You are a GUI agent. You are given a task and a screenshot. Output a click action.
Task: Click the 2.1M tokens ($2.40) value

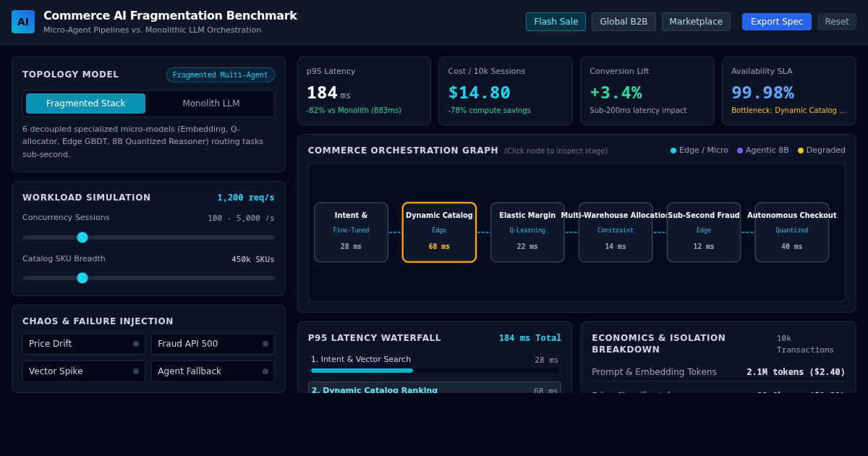796,372
